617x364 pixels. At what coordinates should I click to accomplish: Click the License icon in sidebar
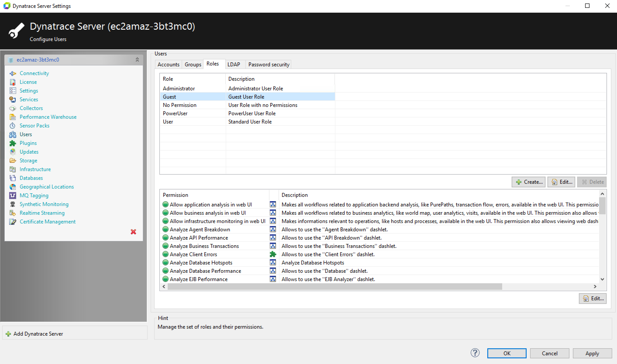pos(13,82)
